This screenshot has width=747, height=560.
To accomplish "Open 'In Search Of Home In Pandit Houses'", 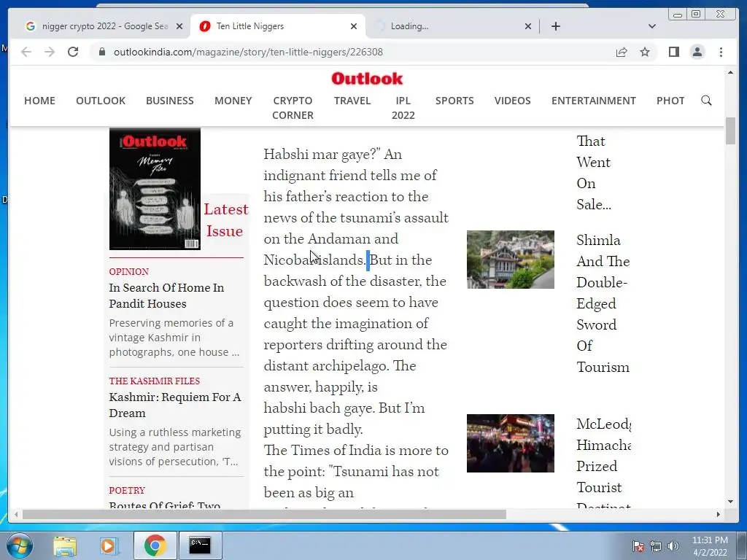I will (166, 295).
